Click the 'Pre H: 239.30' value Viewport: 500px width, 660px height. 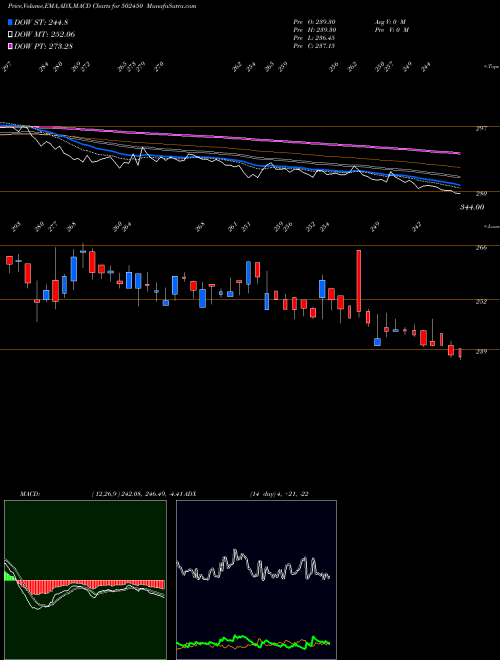tap(314, 30)
